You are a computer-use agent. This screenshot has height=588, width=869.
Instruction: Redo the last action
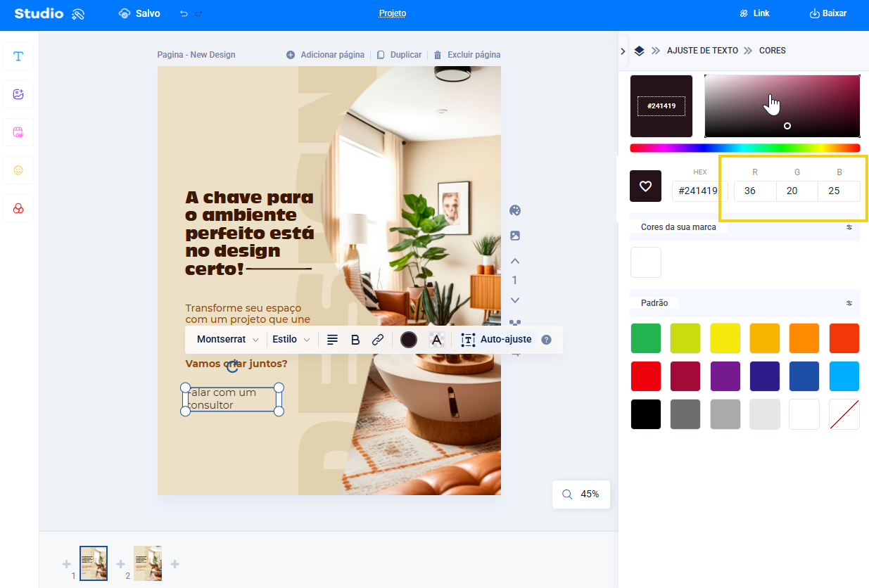pos(198,13)
